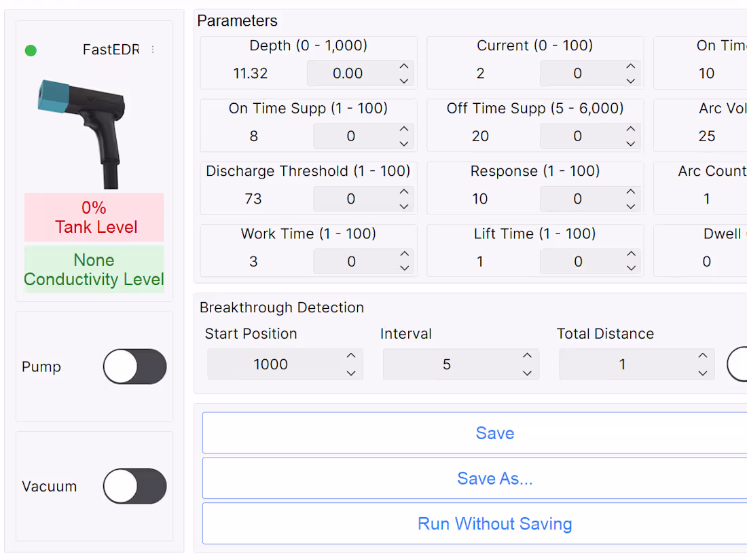Click the Save button
This screenshot has width=747, height=560.
coord(494,433)
